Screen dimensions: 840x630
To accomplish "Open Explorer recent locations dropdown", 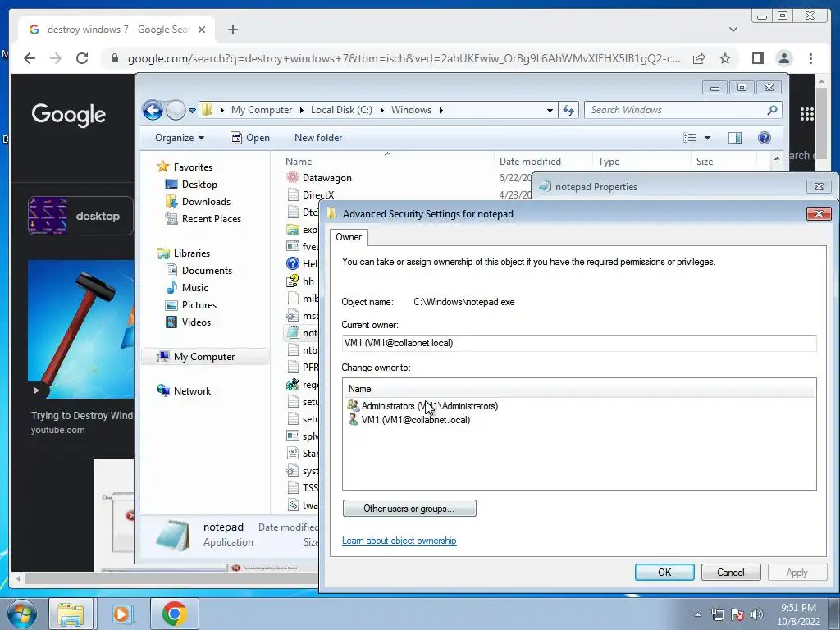I will [x=192, y=111].
